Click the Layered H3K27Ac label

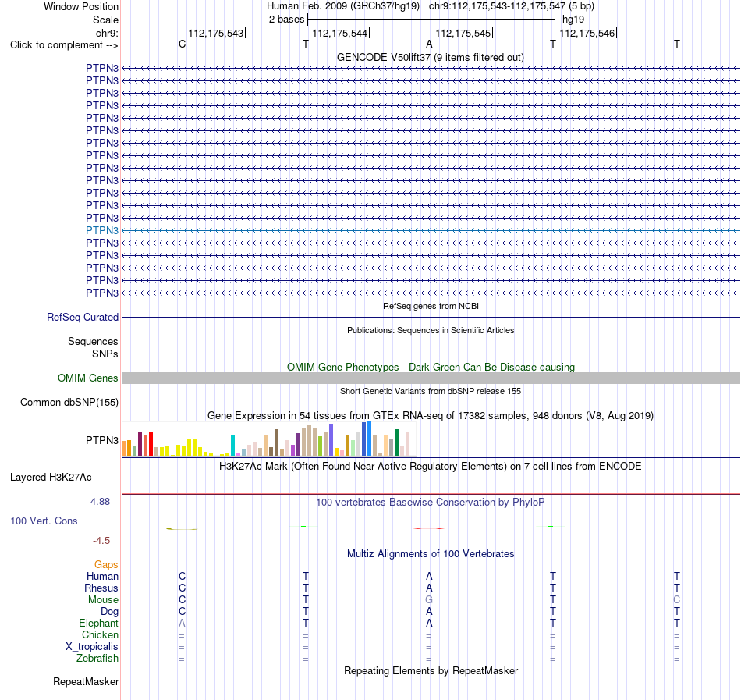point(51,478)
